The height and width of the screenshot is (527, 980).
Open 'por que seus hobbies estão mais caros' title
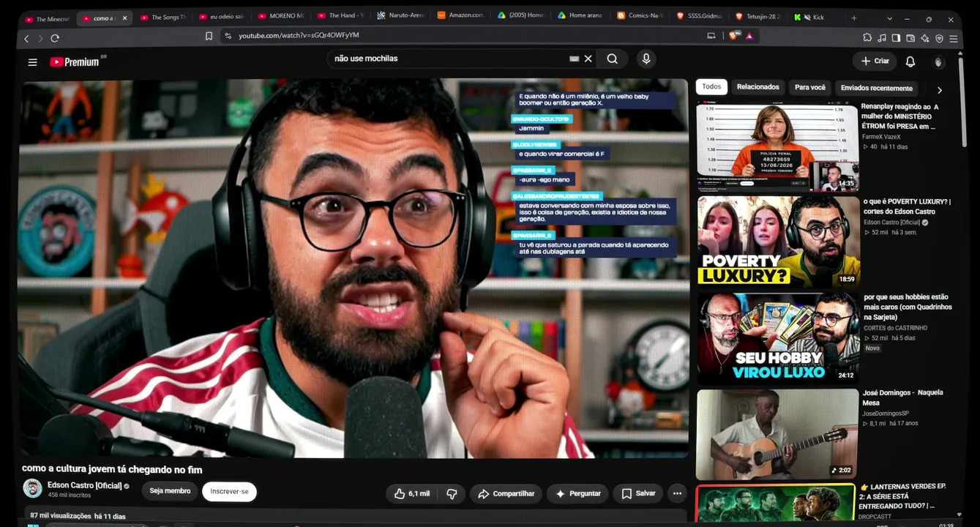[x=908, y=307]
